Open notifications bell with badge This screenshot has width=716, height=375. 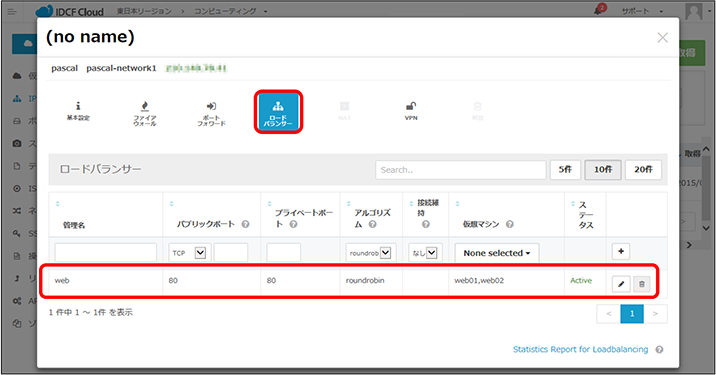point(599,10)
